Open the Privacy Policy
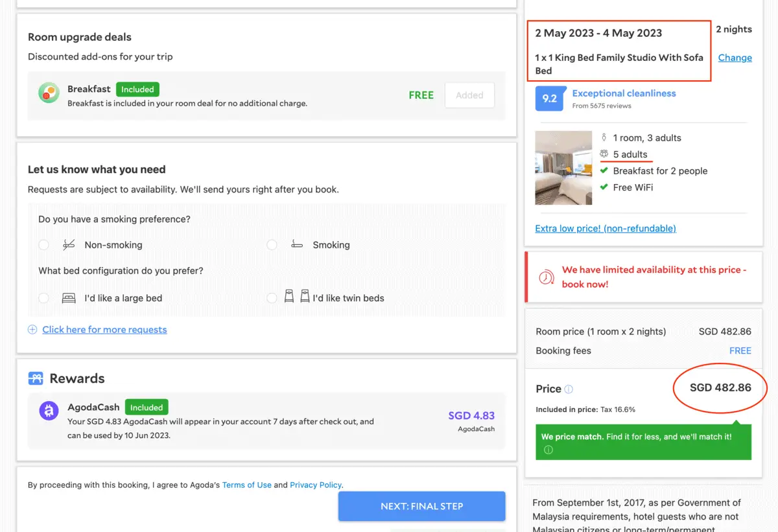The width and height of the screenshot is (778, 532). 316,485
